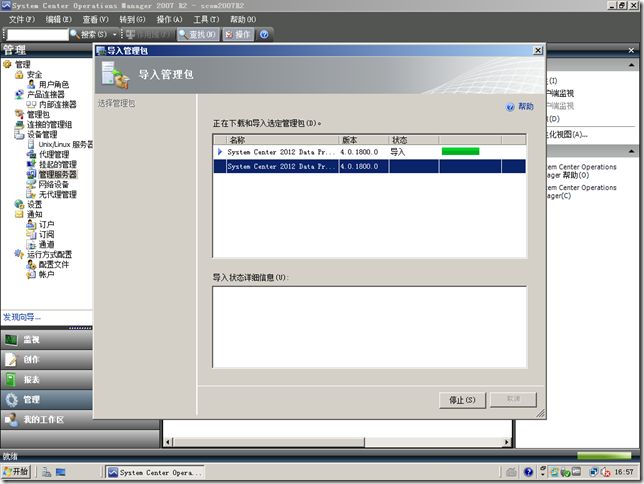Select 配置文件 in the tree
644x484 pixels.
[x=53, y=264]
